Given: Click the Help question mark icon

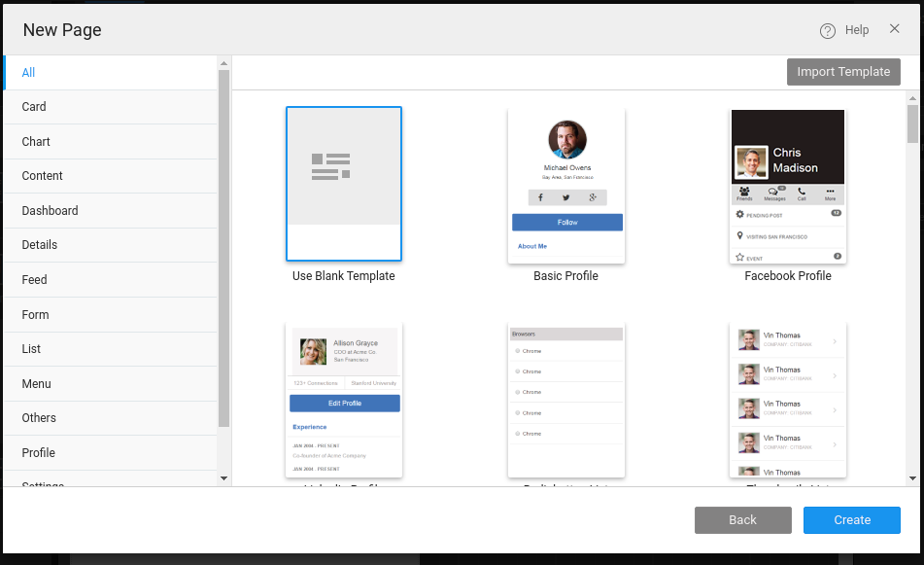Looking at the screenshot, I should pyautogui.click(x=828, y=30).
